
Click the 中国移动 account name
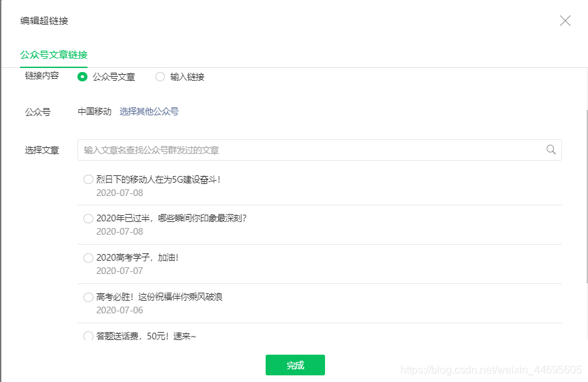(x=95, y=111)
